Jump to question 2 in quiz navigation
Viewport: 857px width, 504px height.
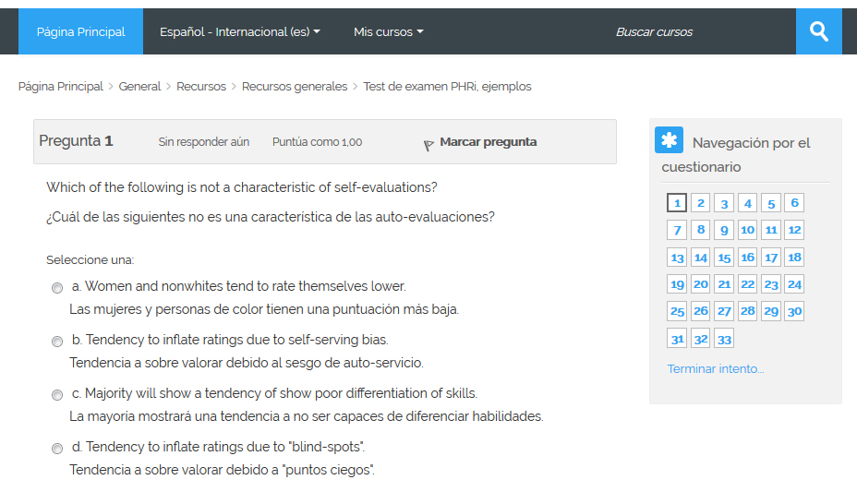[701, 203]
